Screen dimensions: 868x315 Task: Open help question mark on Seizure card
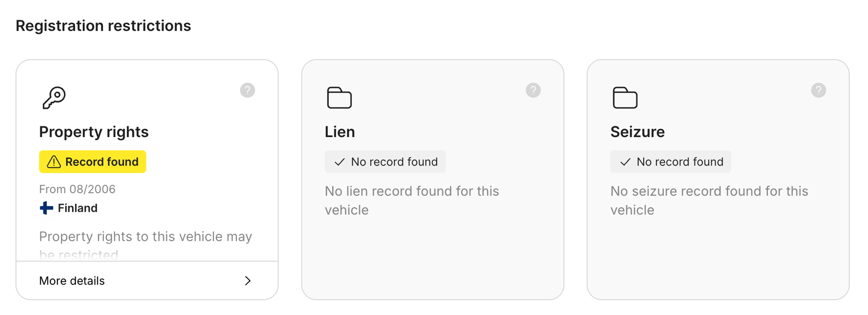click(818, 90)
